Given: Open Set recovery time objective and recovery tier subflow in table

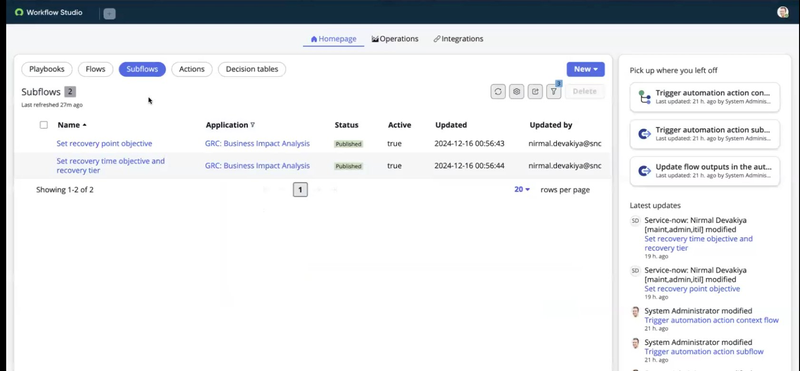Looking at the screenshot, I should 111,166.
